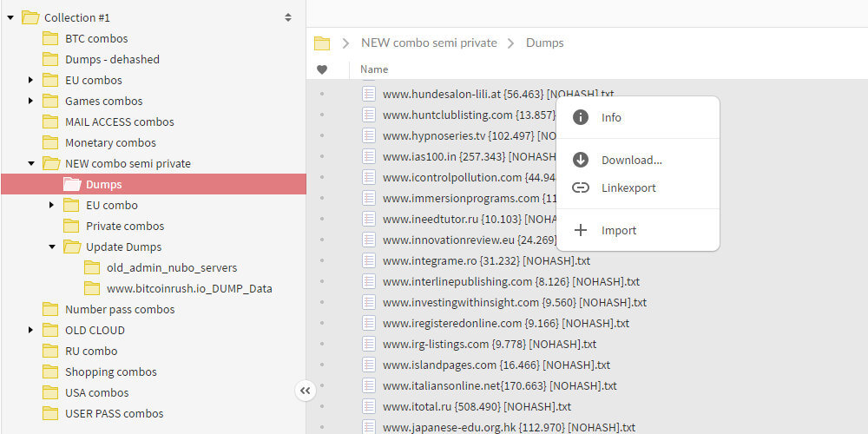This screenshot has width=868, height=434.
Task: Collapse the left sidebar with double-chevron button
Action: [x=305, y=391]
